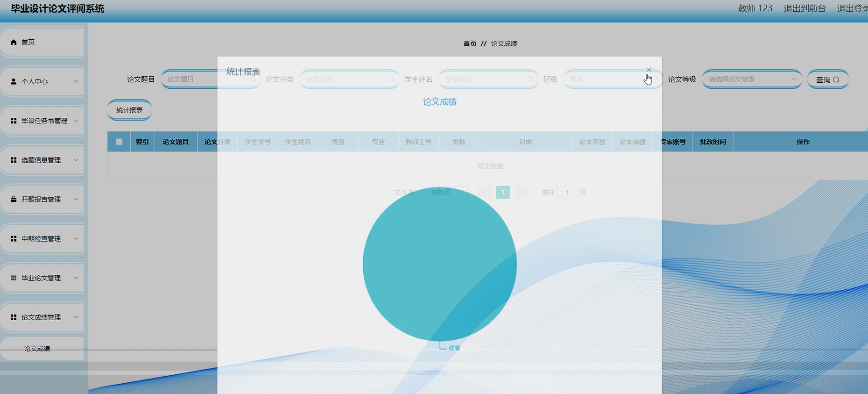868x394 pixels.
Task: Click the 毕业论文管理 list icon
Action: point(14,278)
